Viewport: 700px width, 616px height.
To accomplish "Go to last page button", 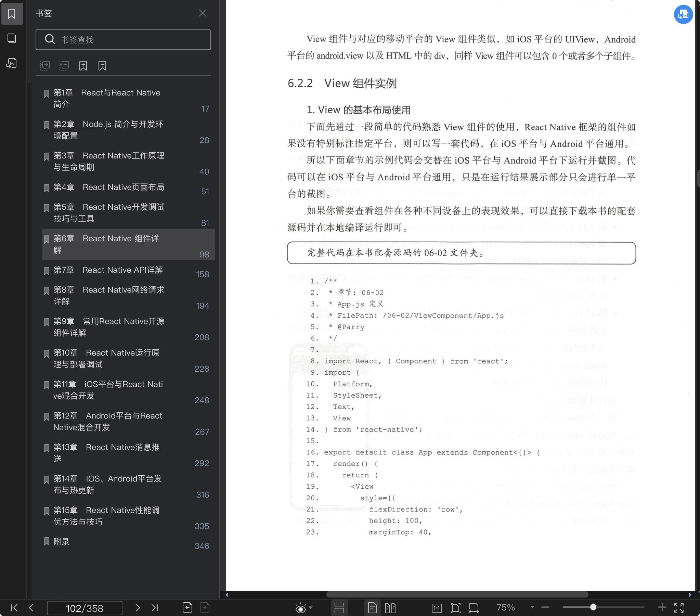I will (x=155, y=608).
